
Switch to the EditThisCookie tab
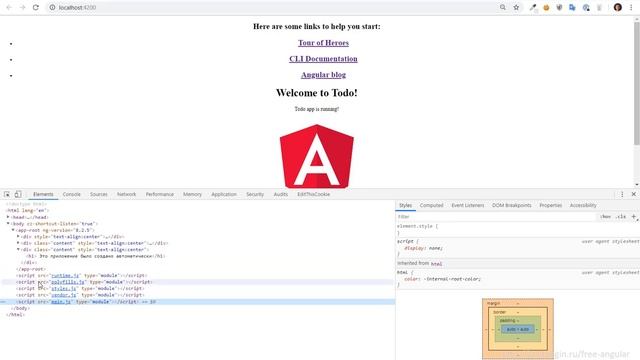313,194
